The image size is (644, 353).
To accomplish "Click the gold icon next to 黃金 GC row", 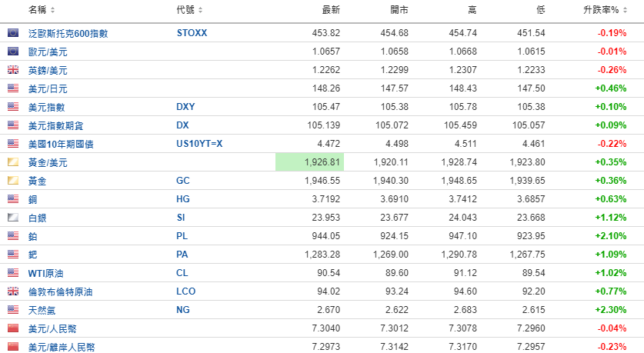I will point(13,181).
